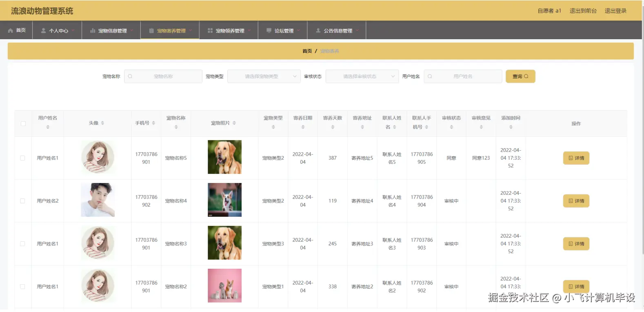
Task: Toggle the select-all checkbox in the table header
Action: click(x=23, y=123)
